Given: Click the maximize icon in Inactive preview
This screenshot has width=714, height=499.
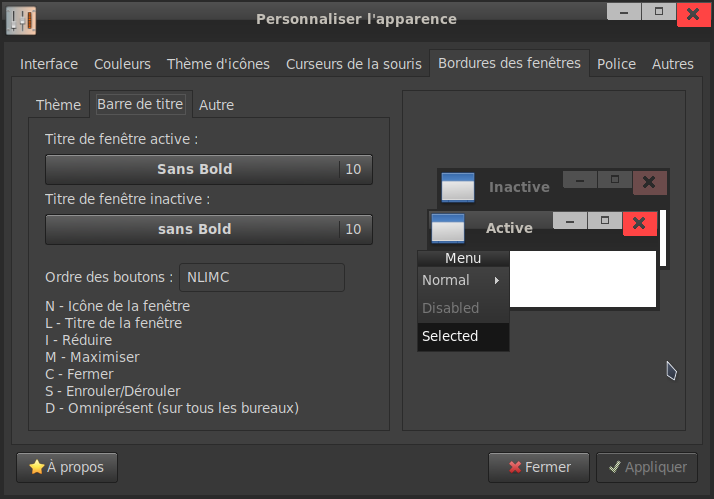Looking at the screenshot, I should tap(615, 179).
